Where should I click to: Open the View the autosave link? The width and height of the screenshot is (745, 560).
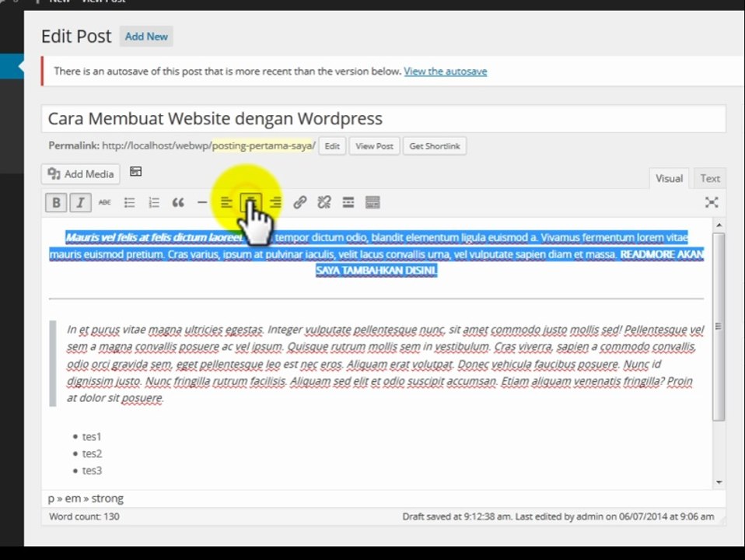click(x=445, y=72)
